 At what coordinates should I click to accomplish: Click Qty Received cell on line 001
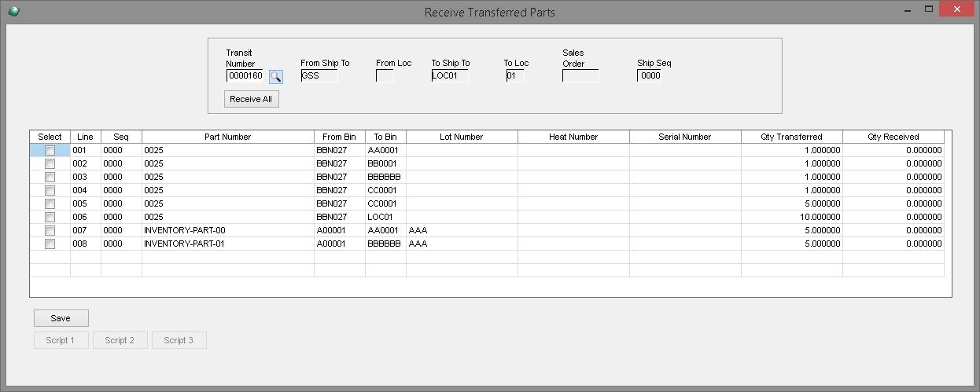(x=893, y=151)
